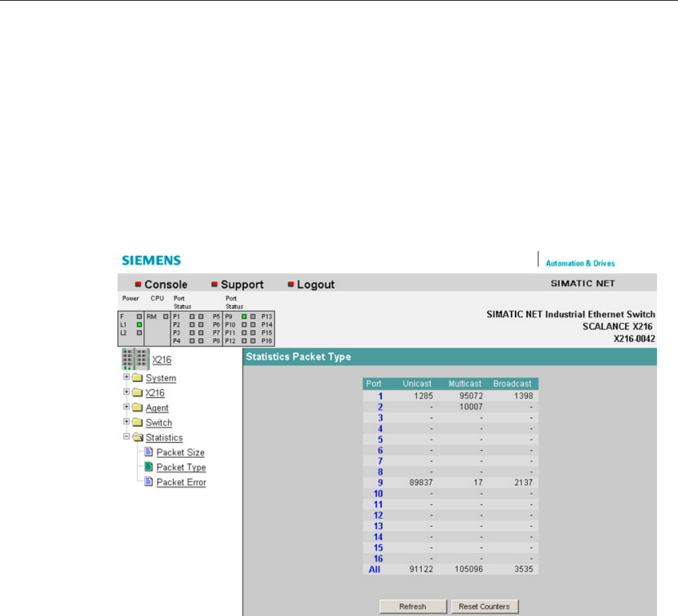Click multicast value 95072

pos(471,396)
